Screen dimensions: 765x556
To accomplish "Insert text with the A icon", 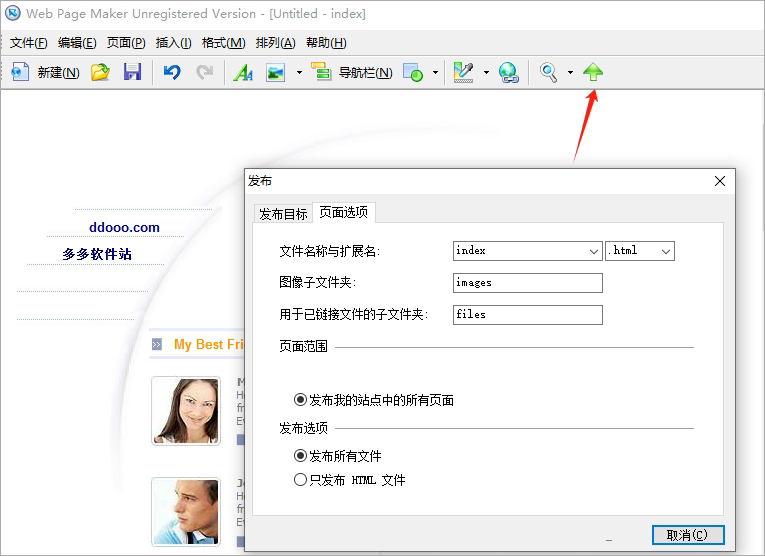I will point(243,72).
